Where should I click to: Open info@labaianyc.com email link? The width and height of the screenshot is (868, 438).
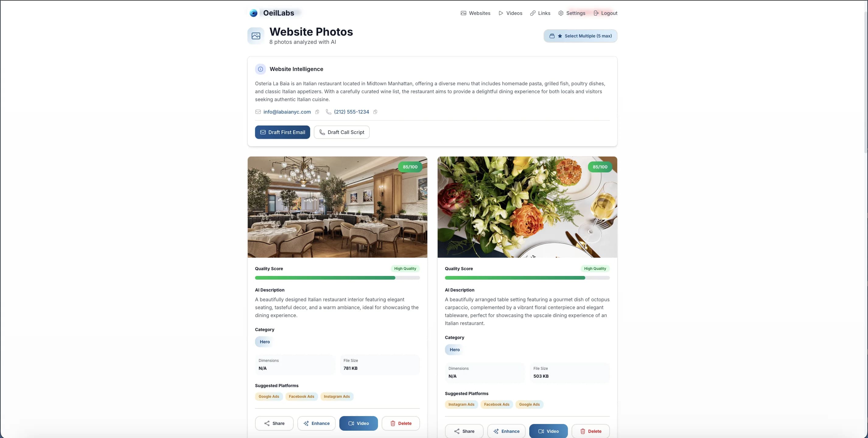[x=287, y=112]
